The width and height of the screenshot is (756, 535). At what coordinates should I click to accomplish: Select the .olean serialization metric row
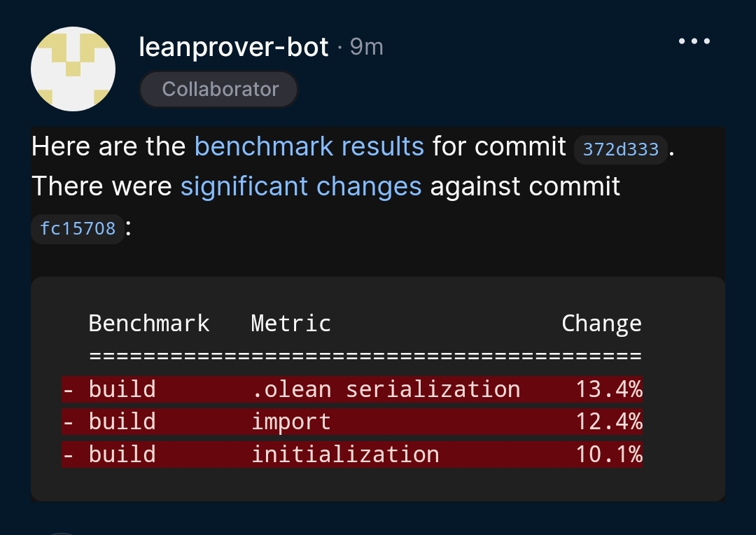click(352, 389)
